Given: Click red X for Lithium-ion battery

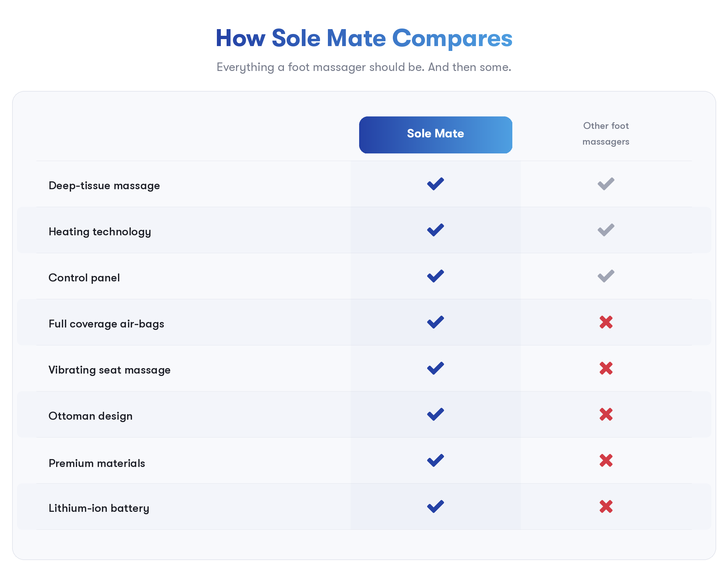Looking at the screenshot, I should pyautogui.click(x=606, y=506).
